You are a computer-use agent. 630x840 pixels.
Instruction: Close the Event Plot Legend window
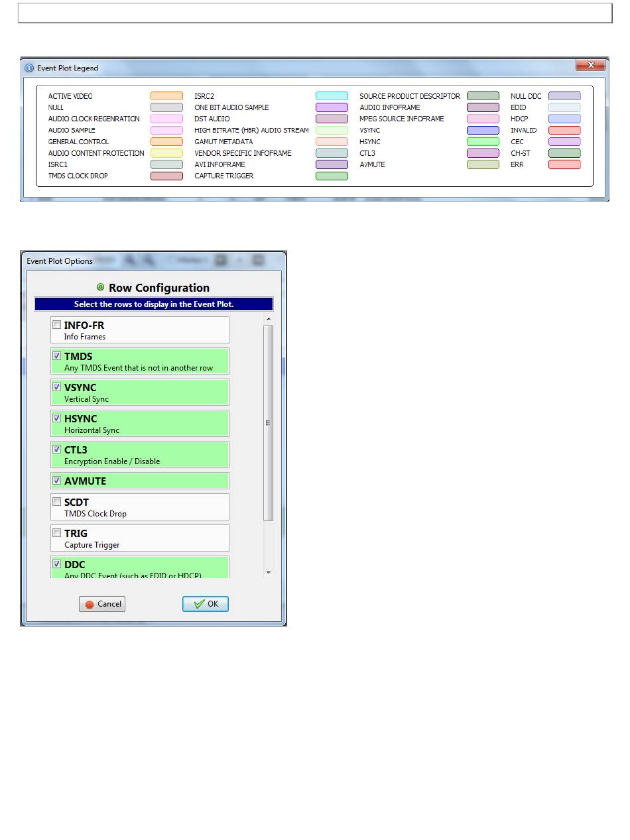590,65
